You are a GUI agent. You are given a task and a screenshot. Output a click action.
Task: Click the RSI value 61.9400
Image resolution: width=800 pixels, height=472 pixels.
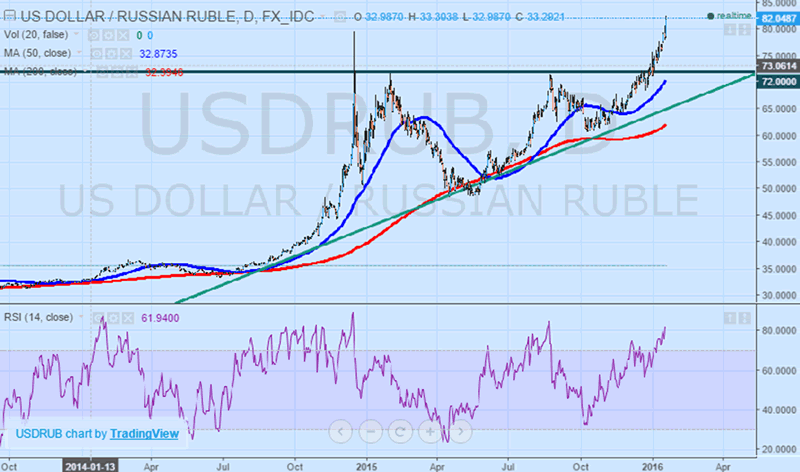pyautogui.click(x=160, y=318)
